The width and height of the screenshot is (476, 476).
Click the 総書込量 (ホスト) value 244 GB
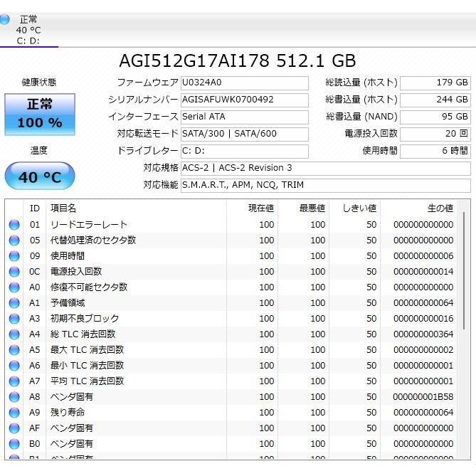click(435, 100)
